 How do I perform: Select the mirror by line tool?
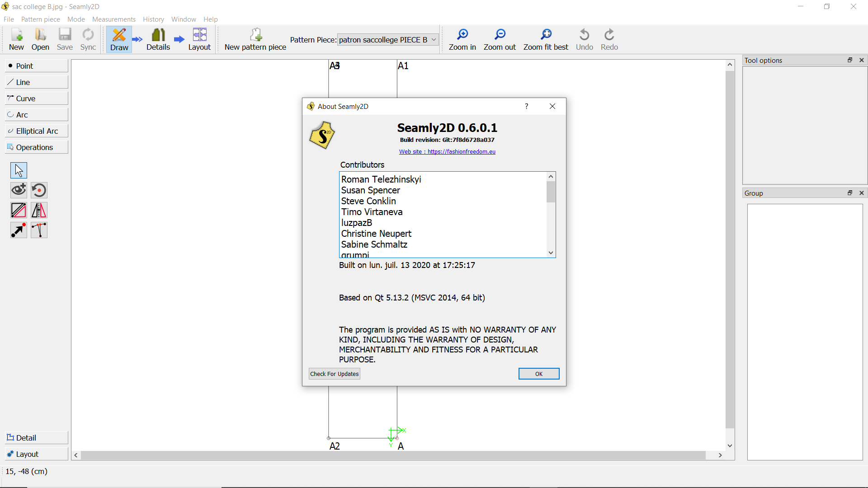coord(39,210)
